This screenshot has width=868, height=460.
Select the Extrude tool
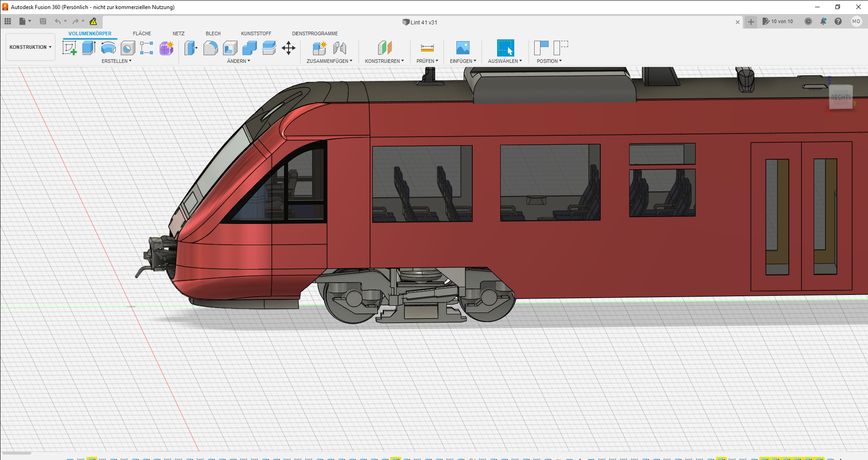pyautogui.click(x=89, y=47)
